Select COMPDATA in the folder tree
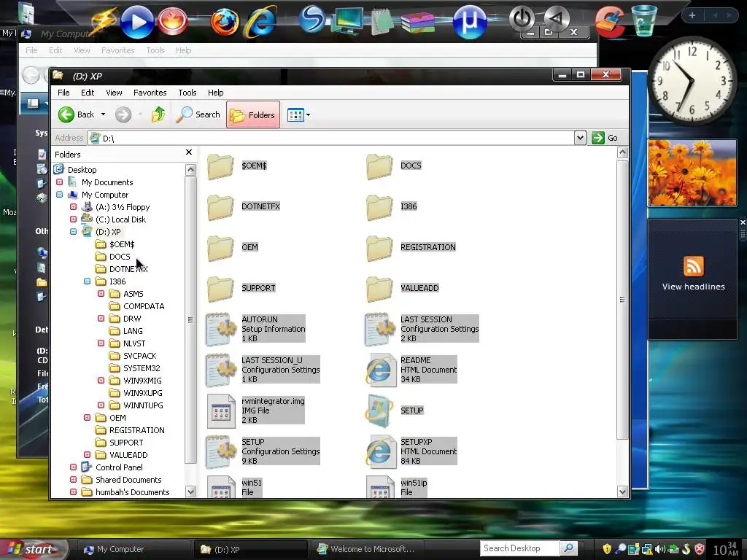 (x=144, y=306)
